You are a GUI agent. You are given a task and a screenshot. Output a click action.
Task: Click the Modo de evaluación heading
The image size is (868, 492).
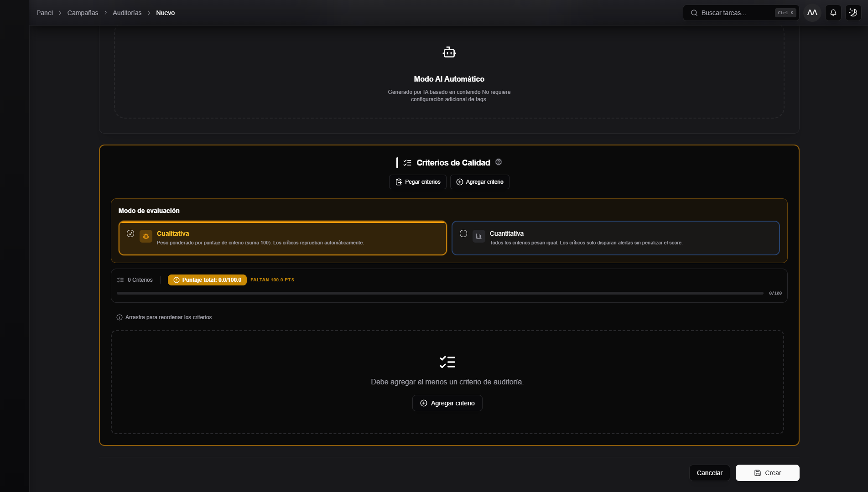click(149, 211)
